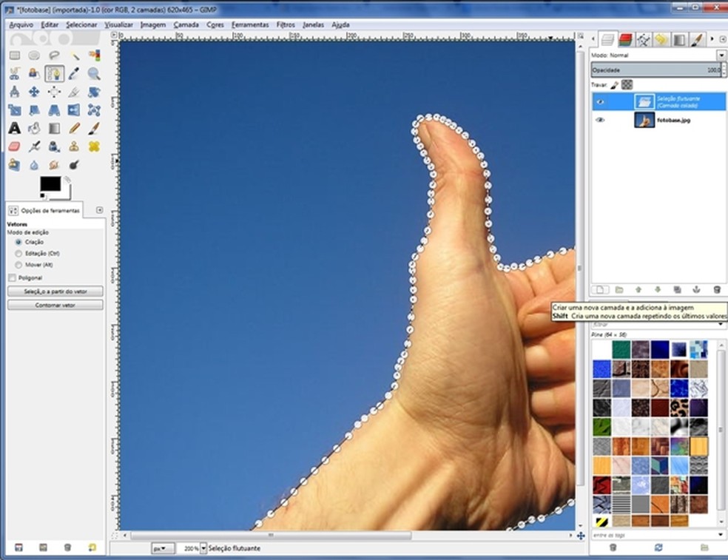Viewport: 728px width, 560px height.
Task: Click the Seleção a partir do vetor button
Action: pos(55,291)
